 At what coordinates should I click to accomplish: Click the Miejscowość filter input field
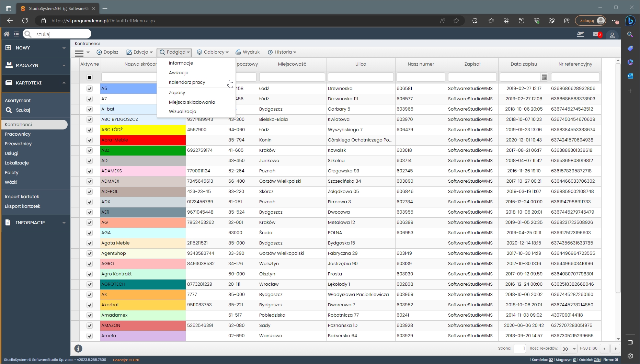tap(292, 77)
